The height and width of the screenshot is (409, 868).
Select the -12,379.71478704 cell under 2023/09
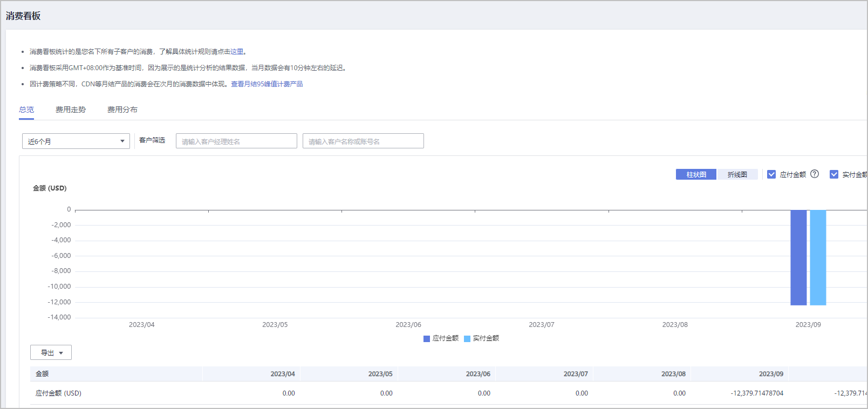757,393
